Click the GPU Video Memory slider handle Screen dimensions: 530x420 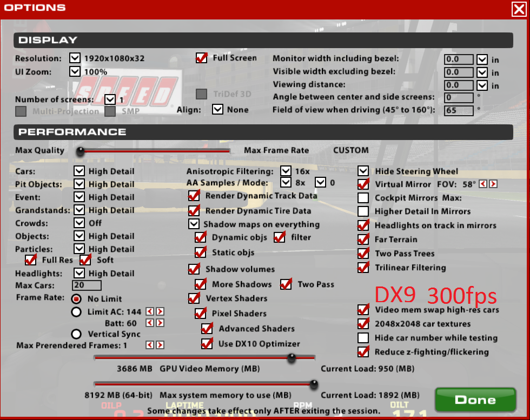(x=291, y=357)
